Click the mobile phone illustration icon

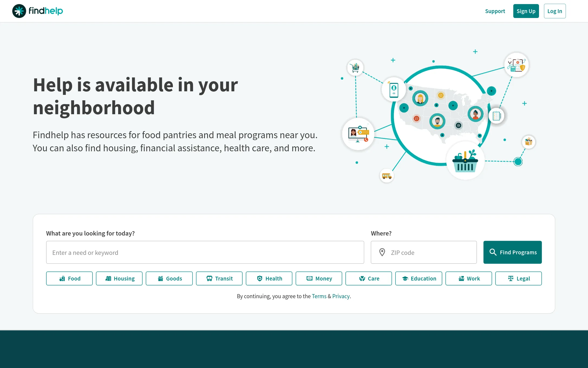394,90
